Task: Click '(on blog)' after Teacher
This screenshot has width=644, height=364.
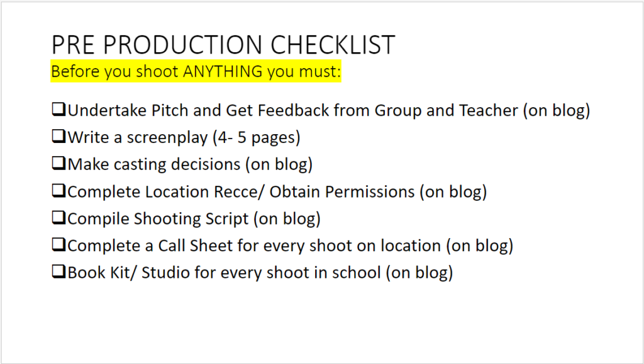Action: [x=557, y=110]
